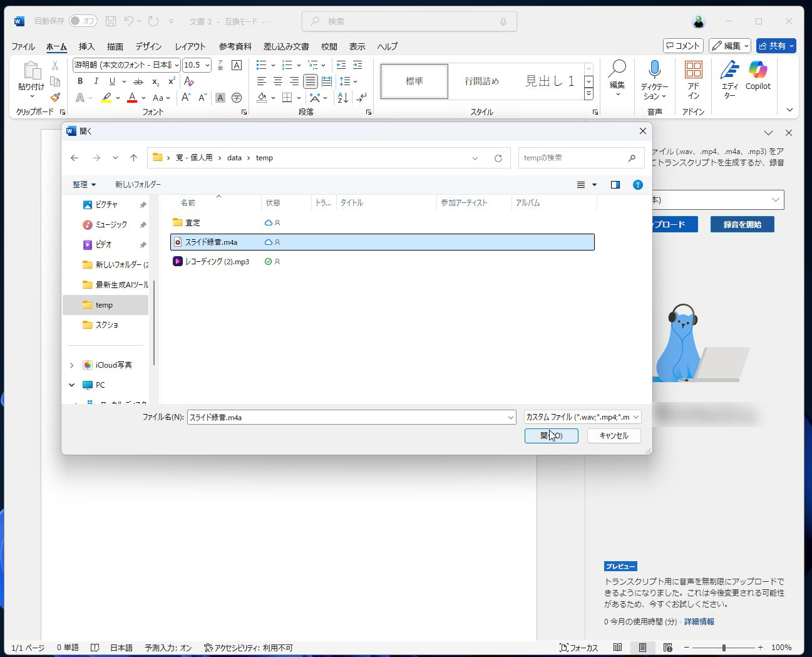Apply superscript formatting
Image resolution: width=812 pixels, height=657 pixels.
click(172, 81)
